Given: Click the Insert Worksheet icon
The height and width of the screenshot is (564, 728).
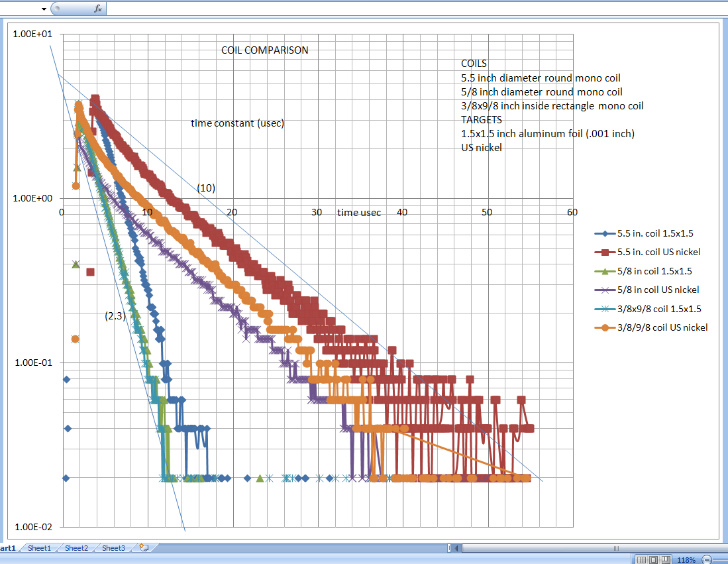Looking at the screenshot, I should (144, 548).
